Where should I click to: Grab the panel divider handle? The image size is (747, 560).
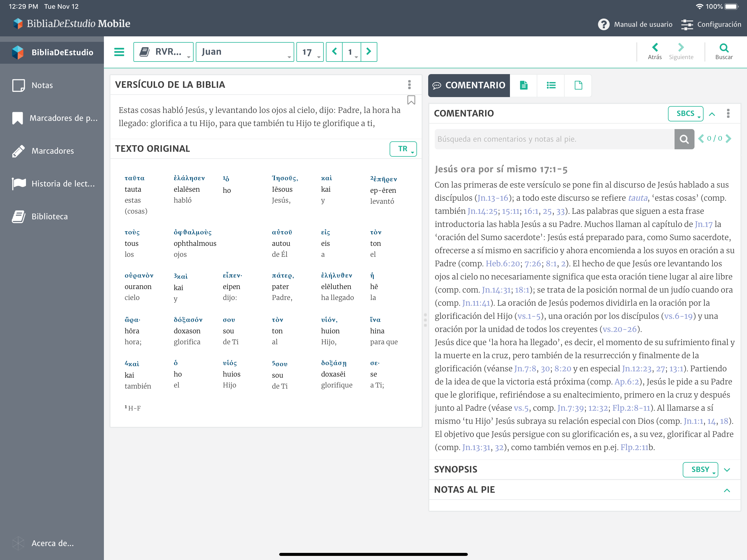(x=425, y=320)
